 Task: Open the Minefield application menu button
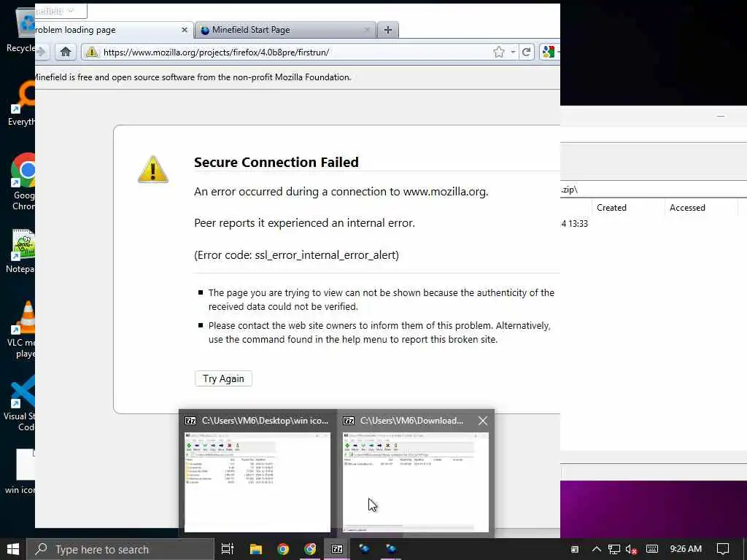(61, 10)
